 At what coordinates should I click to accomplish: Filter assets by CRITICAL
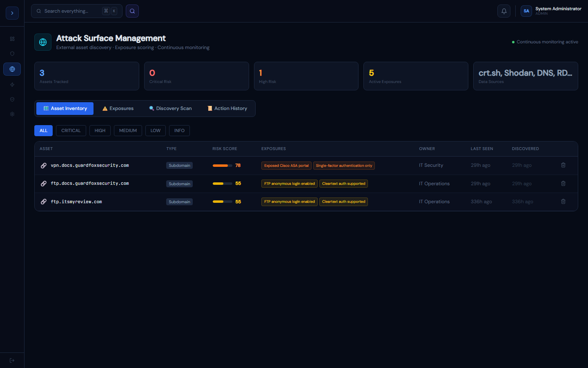(x=71, y=130)
